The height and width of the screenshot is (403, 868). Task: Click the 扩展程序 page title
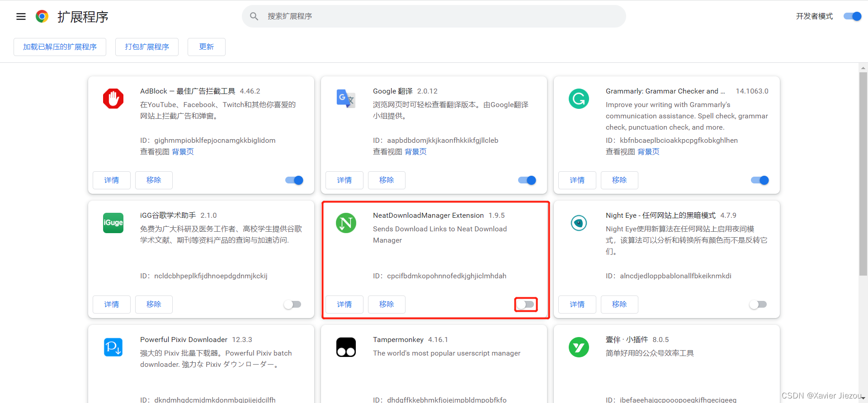[83, 17]
